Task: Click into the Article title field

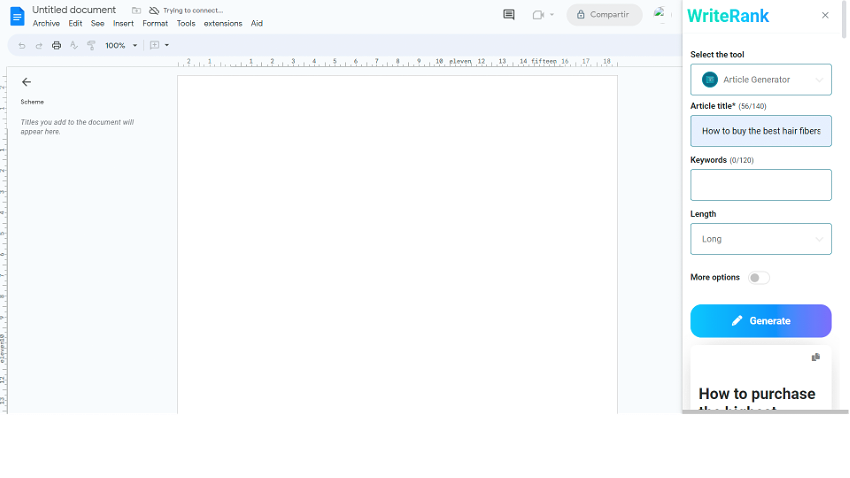Action: 761,131
